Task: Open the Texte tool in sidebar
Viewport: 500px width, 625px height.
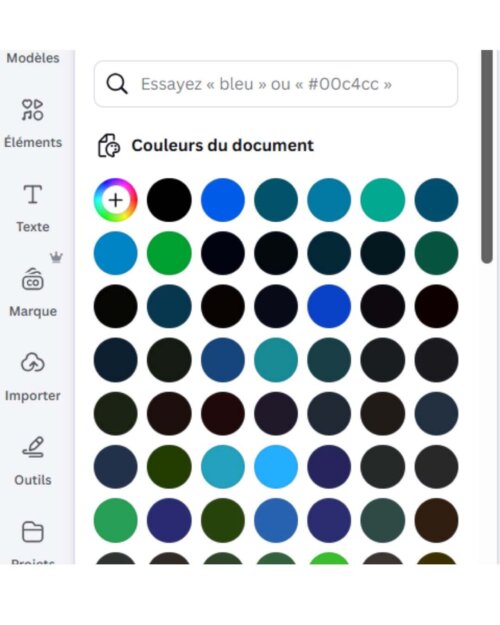Action: click(33, 208)
